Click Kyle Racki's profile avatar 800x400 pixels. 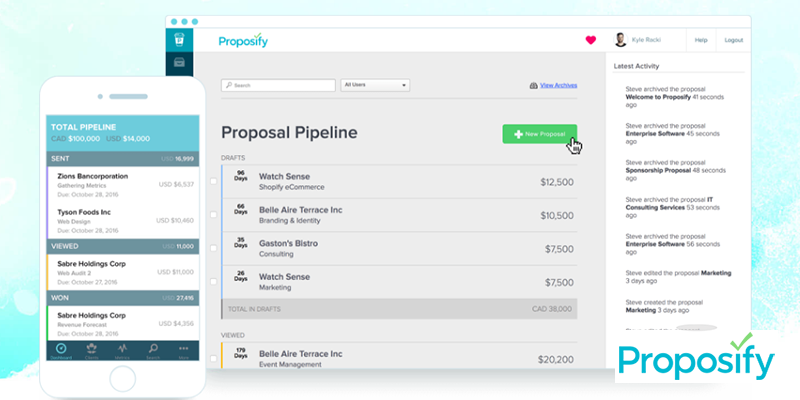620,40
